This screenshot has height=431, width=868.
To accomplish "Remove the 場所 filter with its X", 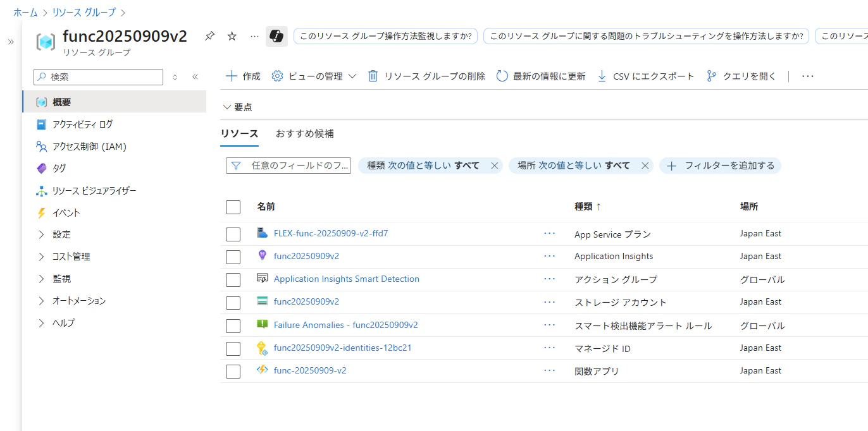I will [x=645, y=166].
